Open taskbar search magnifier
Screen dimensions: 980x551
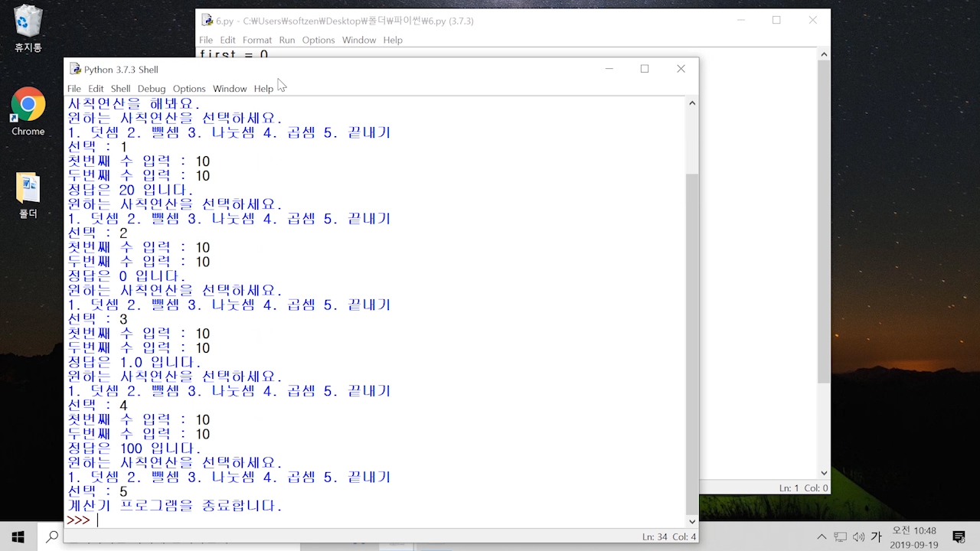(x=53, y=537)
